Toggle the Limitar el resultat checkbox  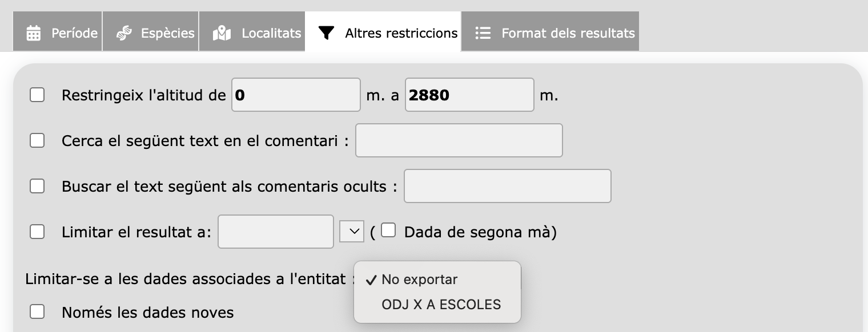(37, 232)
